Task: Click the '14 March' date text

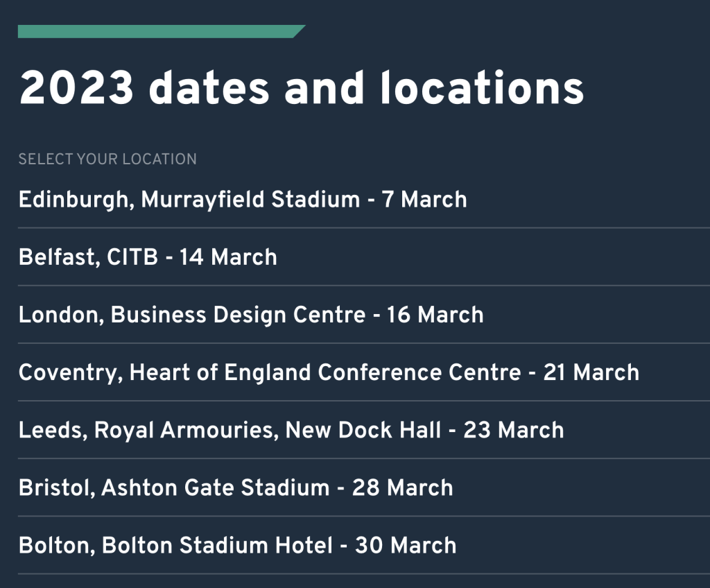Action: (x=228, y=257)
